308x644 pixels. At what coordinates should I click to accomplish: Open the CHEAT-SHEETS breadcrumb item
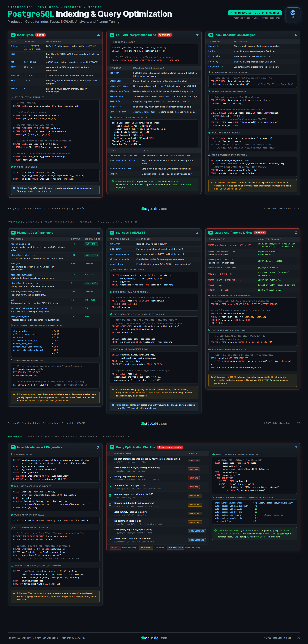(48, 7)
